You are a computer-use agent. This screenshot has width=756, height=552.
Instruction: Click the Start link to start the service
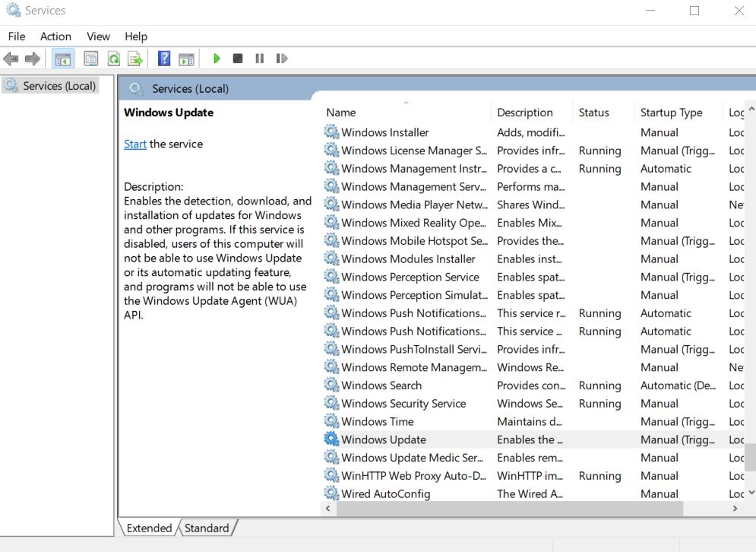135,144
